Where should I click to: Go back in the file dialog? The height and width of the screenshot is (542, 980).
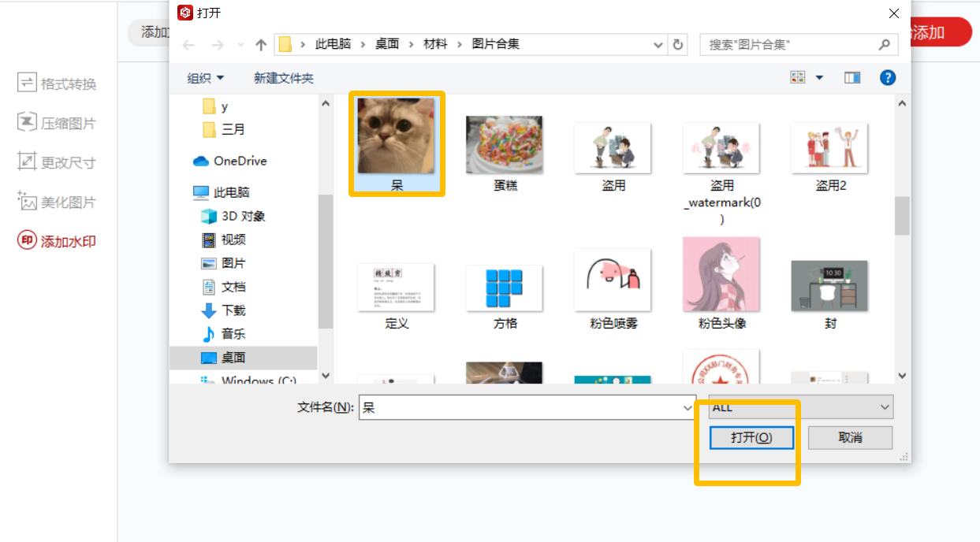point(188,45)
